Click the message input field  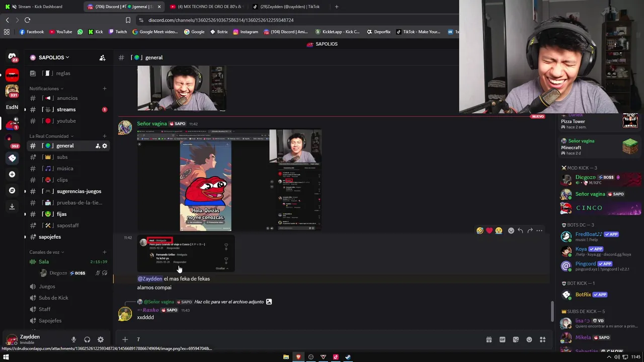(x=307, y=340)
